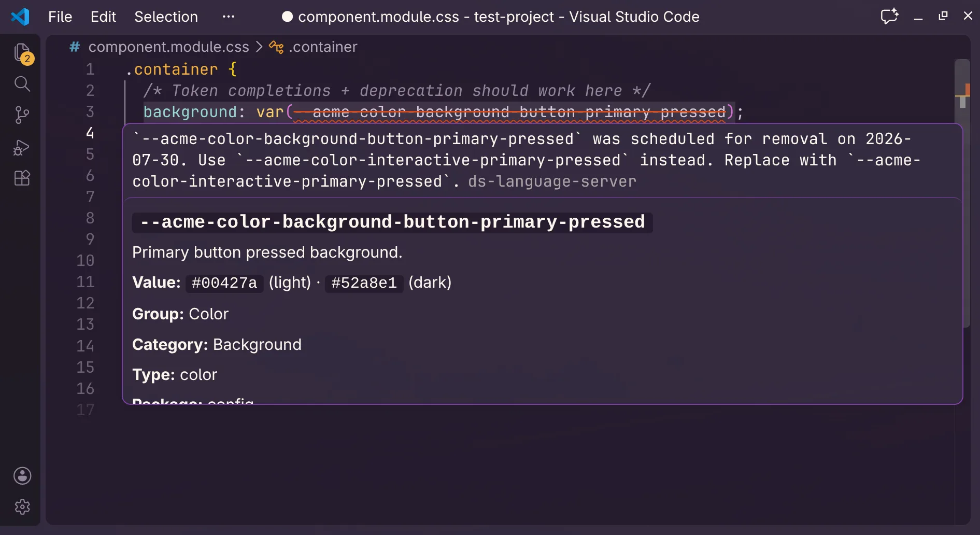Open the Source Control view icon
The width and height of the screenshot is (980, 535).
tap(22, 115)
